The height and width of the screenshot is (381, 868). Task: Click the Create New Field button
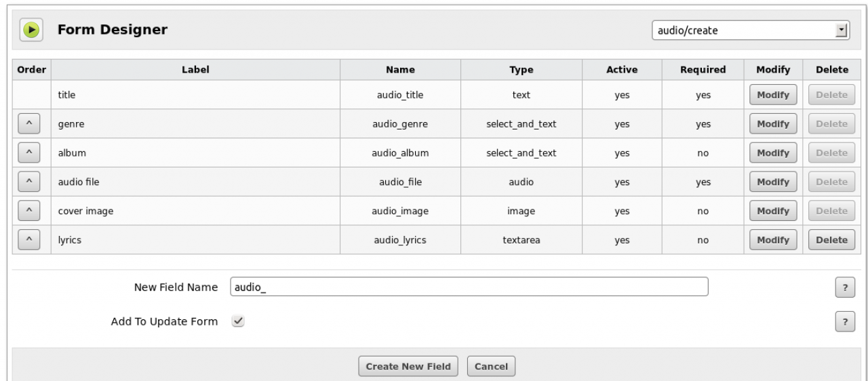click(x=409, y=366)
